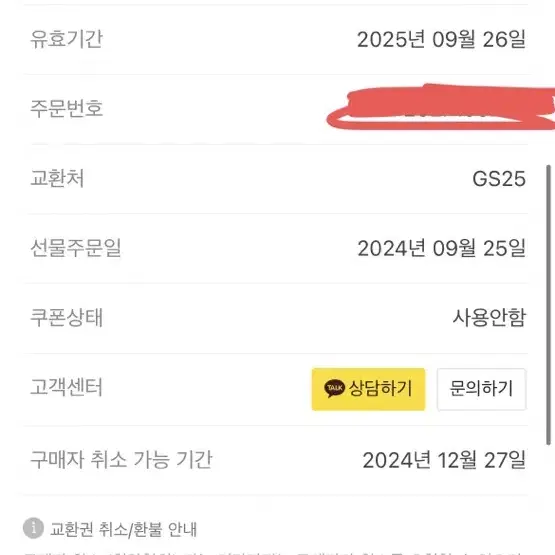Click the 문의하기 button
Screen dimensions: 555x555
[481, 389]
